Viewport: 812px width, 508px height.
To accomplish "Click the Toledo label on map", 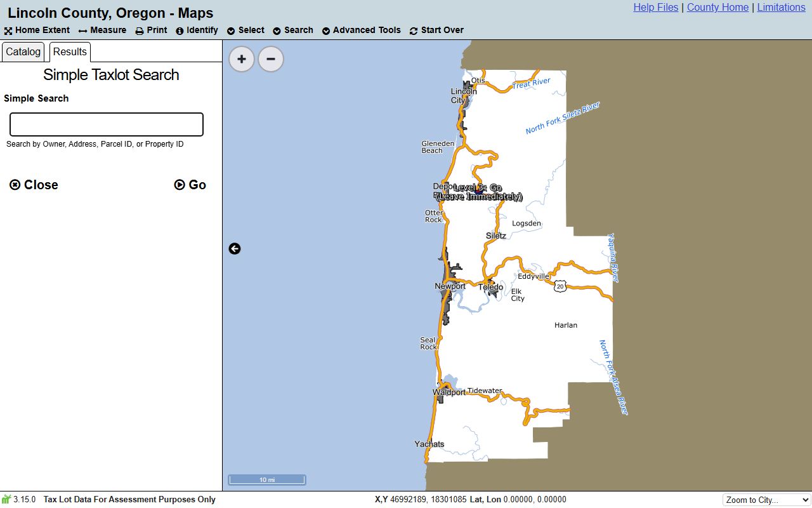I will (x=490, y=288).
